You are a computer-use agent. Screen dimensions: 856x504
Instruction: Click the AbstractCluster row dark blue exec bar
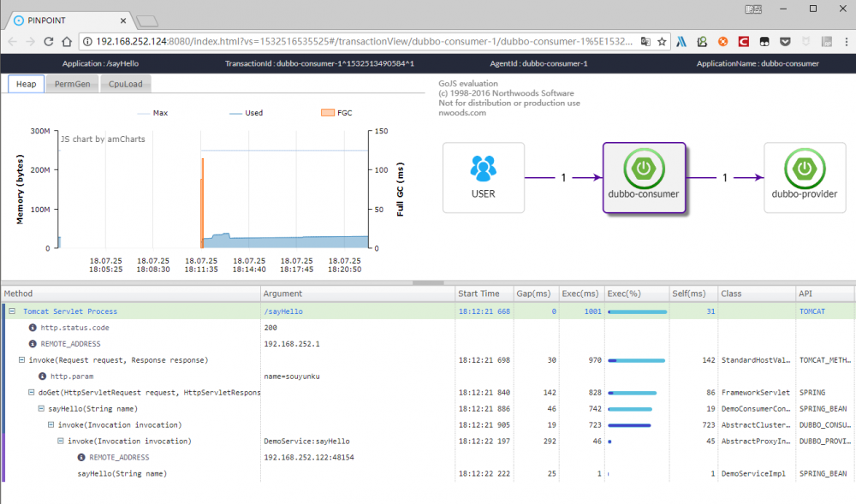629,425
